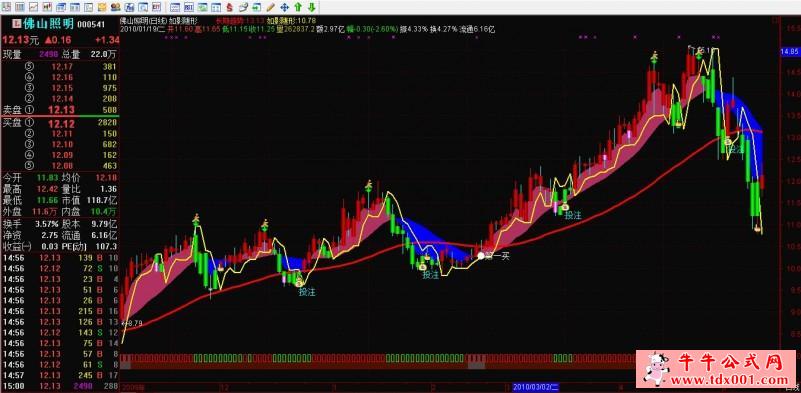Select the candlestick chart toolbar icon
The height and width of the screenshot is (393, 801).
tap(47, 7)
